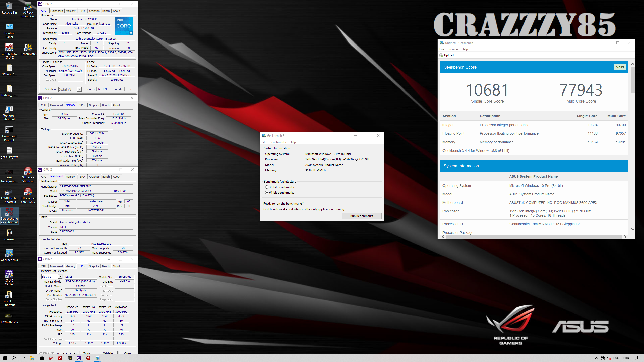Expand the Tools dropdown arrow in CPU-Z
The width and height of the screenshot is (644, 362).
point(96,353)
